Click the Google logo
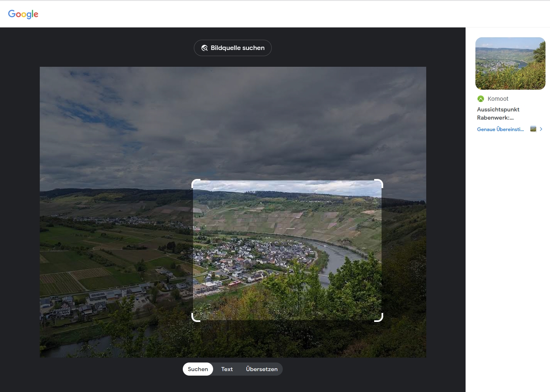 click(x=23, y=14)
